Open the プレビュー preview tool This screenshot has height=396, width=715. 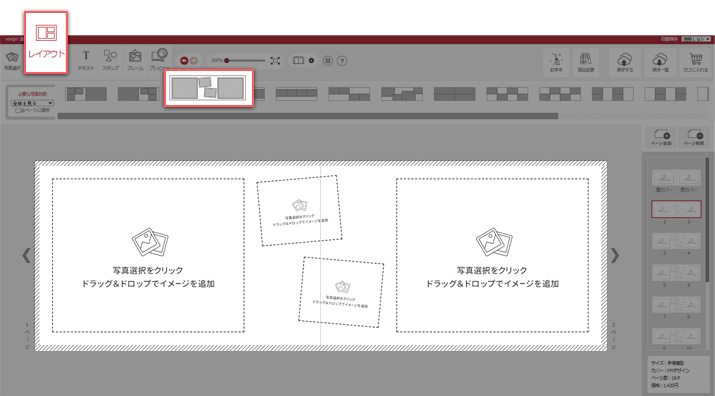pyautogui.click(x=159, y=60)
